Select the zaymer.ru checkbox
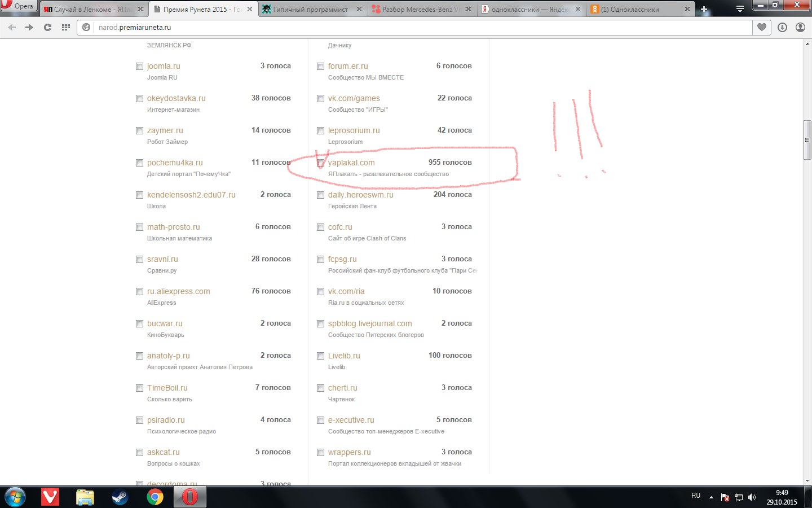The height and width of the screenshot is (508, 812). tap(139, 131)
